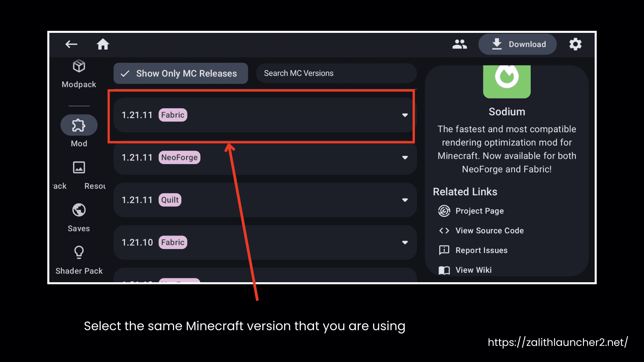This screenshot has width=644, height=362.
Task: Click the Fabric tag on 1.21.11
Action: [173, 115]
